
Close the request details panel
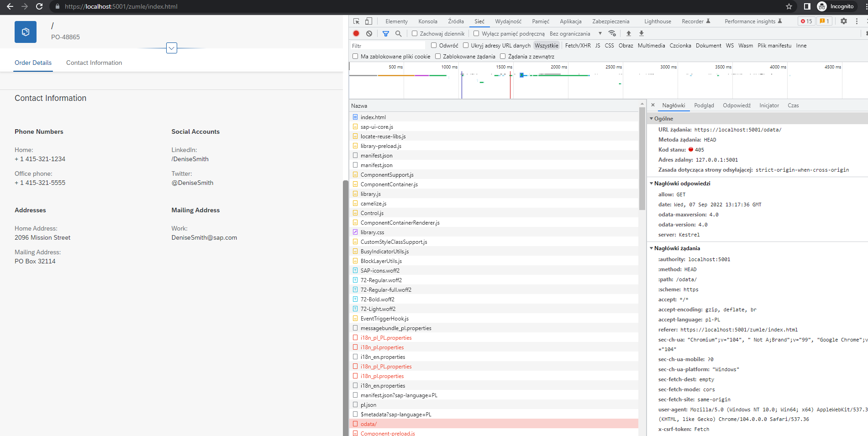(x=653, y=105)
